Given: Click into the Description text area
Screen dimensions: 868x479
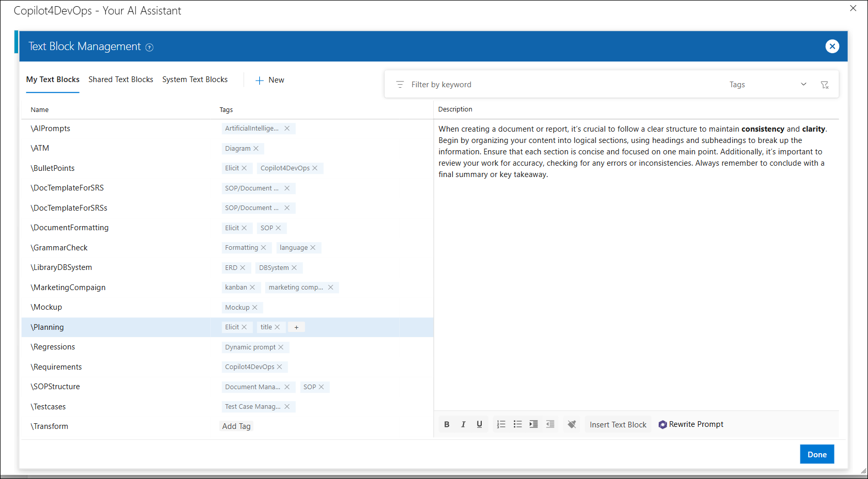Looking at the screenshot, I should coord(636,266).
